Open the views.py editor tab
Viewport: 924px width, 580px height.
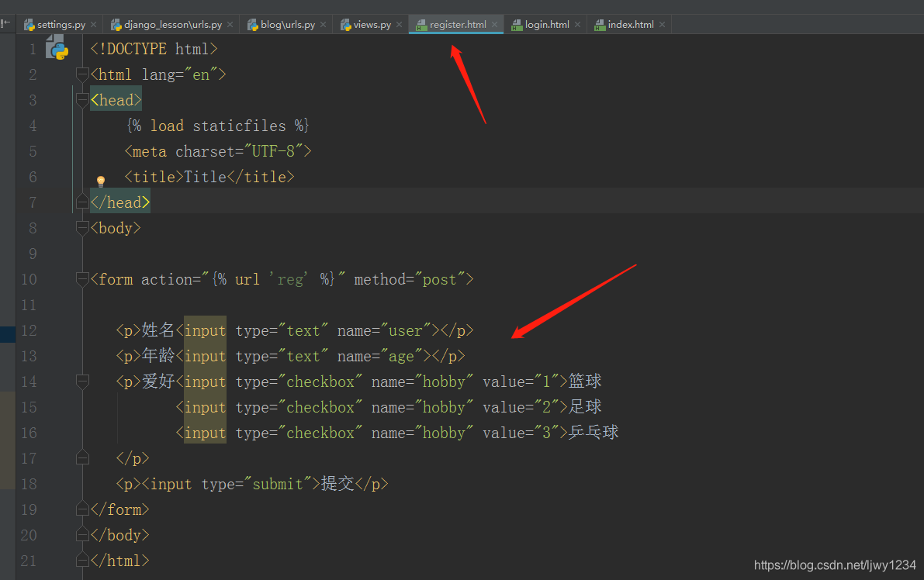click(x=372, y=25)
